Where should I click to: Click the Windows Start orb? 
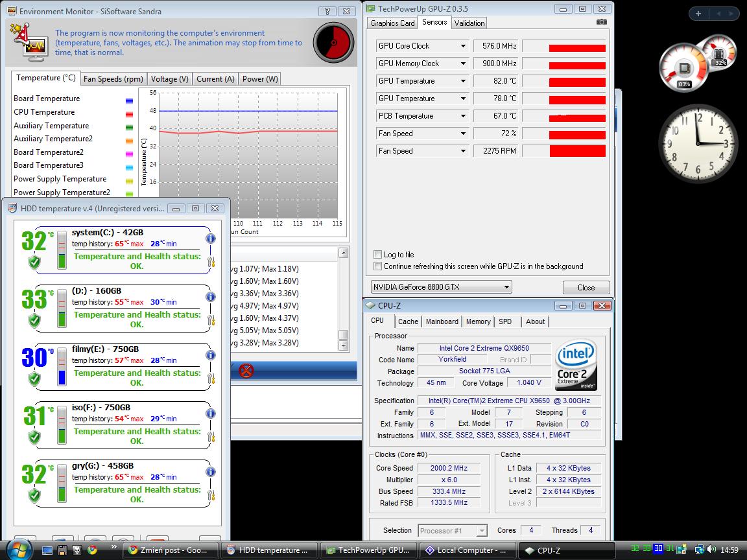click(x=18, y=550)
